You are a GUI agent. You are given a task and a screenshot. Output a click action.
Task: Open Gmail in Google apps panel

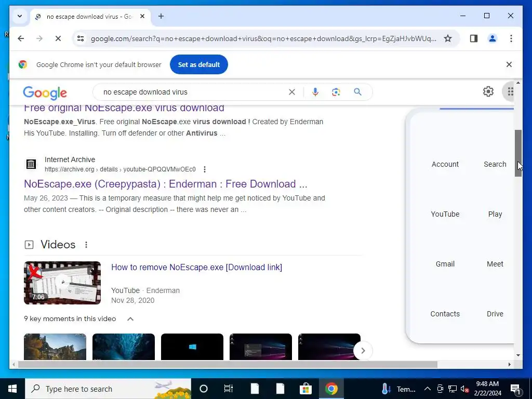pyautogui.click(x=445, y=264)
